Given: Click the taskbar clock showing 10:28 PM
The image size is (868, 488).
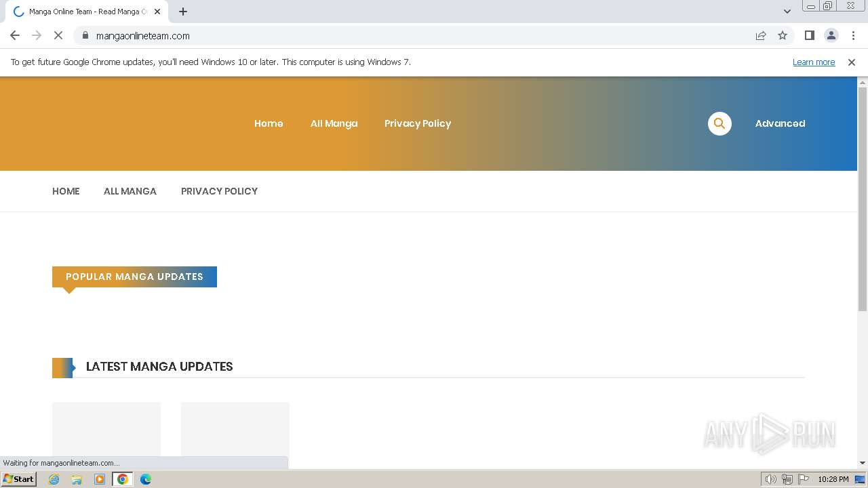Looking at the screenshot, I should 833,479.
